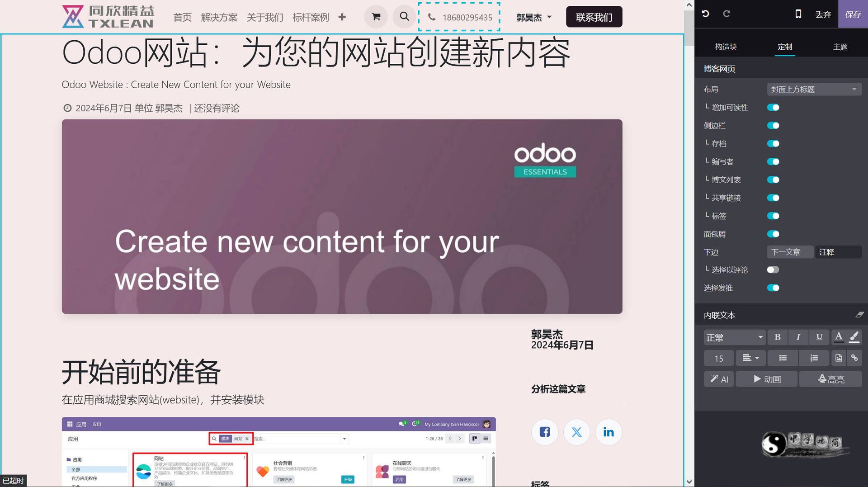Switch to the 构造块 blocks tab
Screen dimensions: 868x487
point(726,47)
